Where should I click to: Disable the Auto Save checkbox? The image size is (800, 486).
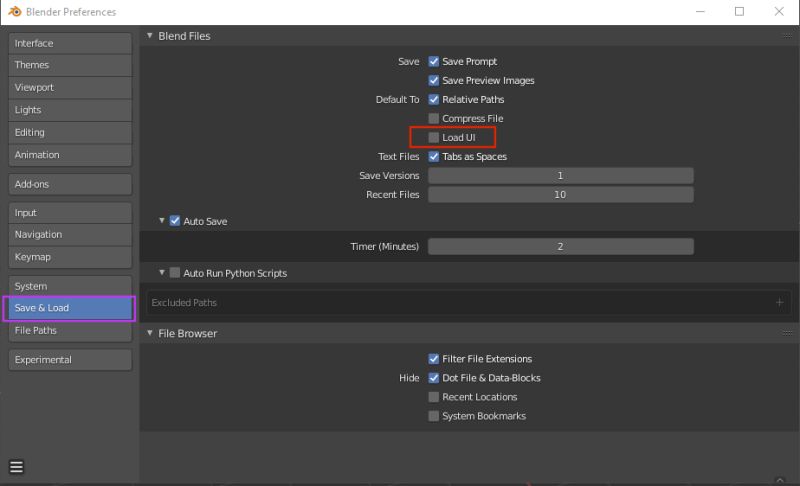point(175,221)
